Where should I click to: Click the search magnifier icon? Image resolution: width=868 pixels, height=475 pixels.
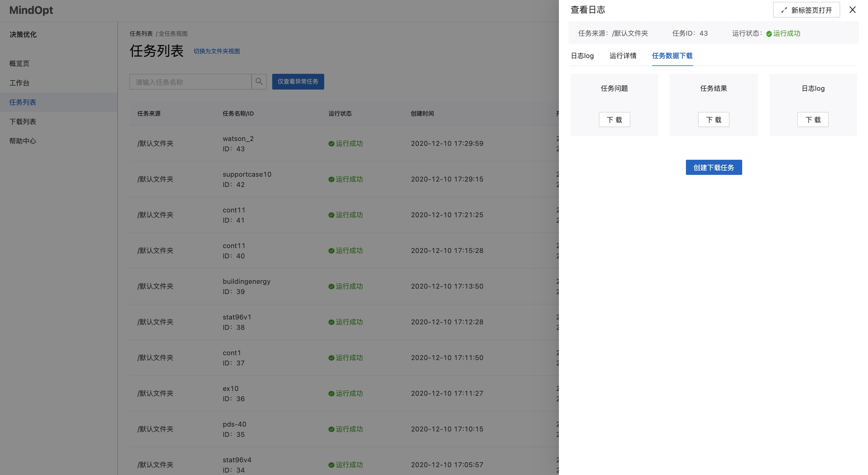(x=259, y=82)
